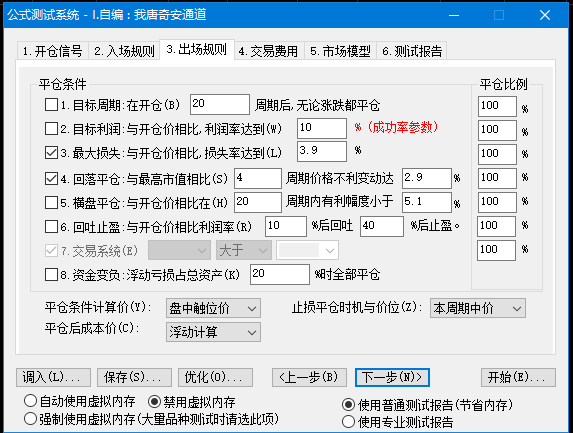Click the 横盘平仓 period field showing 20

[x=258, y=202]
